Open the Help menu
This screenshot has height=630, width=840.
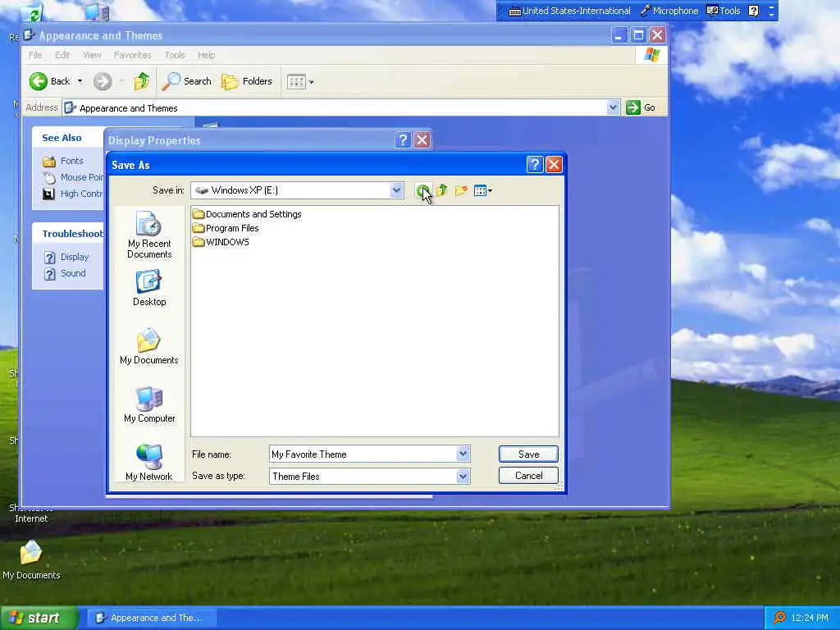coord(206,55)
